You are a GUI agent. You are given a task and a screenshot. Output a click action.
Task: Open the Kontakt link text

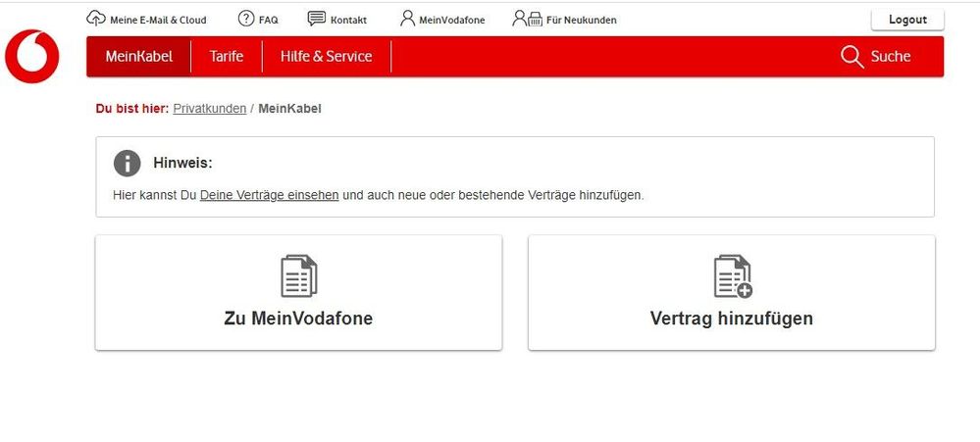[349, 20]
